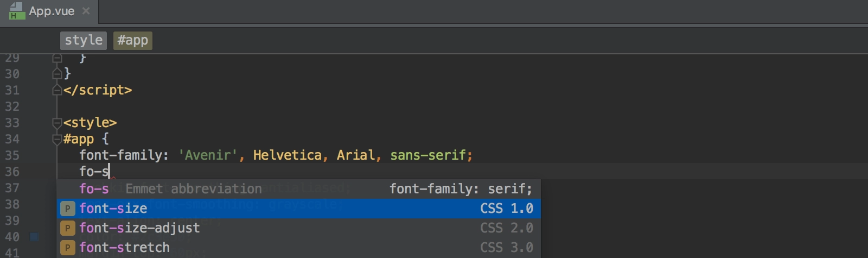The image size is (868, 258).
Task: Select the '#app' breadcrumb
Action: (x=132, y=40)
